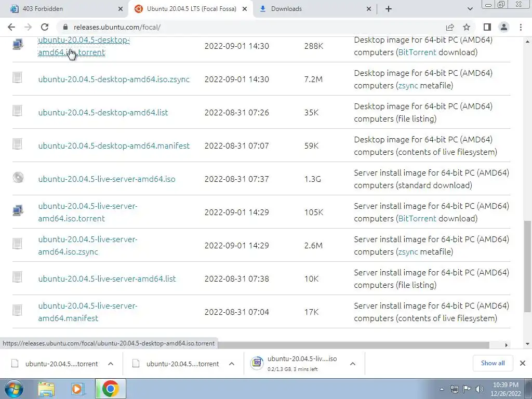This screenshot has height=399, width=532.
Task: Go back to previous page arrow
Action: point(11,27)
